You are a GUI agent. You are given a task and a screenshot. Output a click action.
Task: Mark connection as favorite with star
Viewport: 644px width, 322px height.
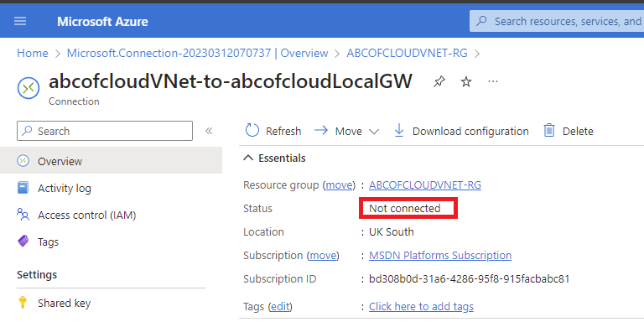(x=465, y=81)
